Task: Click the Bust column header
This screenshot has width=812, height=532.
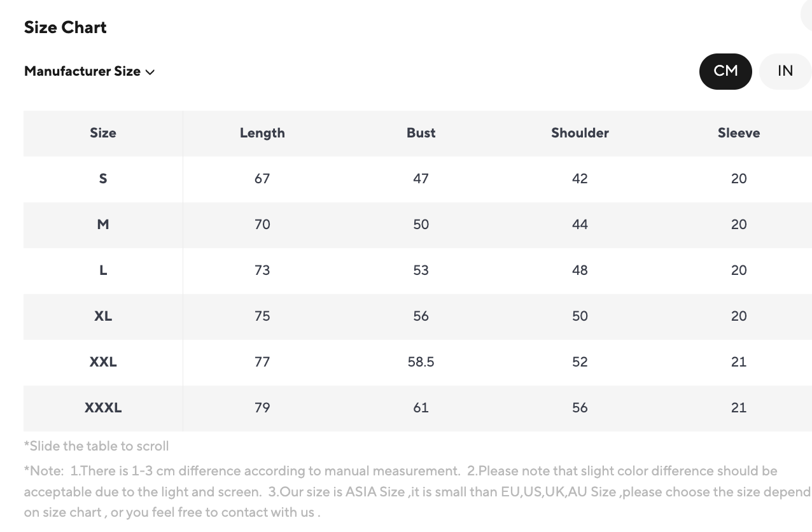Action: click(x=421, y=133)
